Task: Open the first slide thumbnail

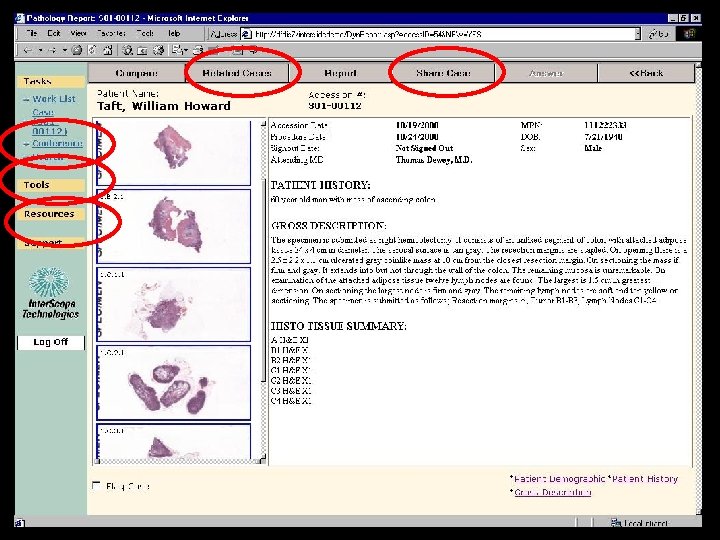Action: tap(174, 152)
